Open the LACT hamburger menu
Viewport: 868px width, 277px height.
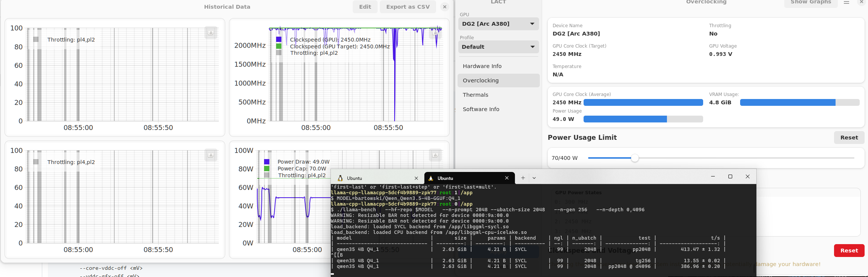(846, 2)
